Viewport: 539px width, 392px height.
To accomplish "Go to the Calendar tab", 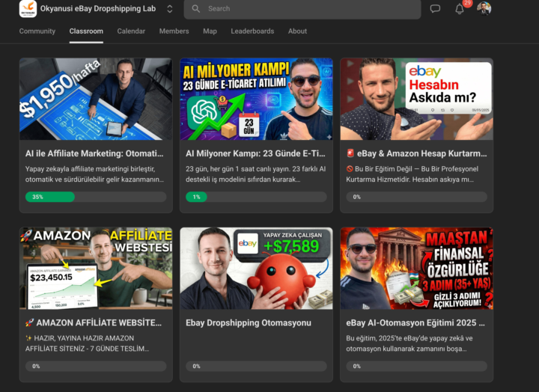I will (x=131, y=31).
